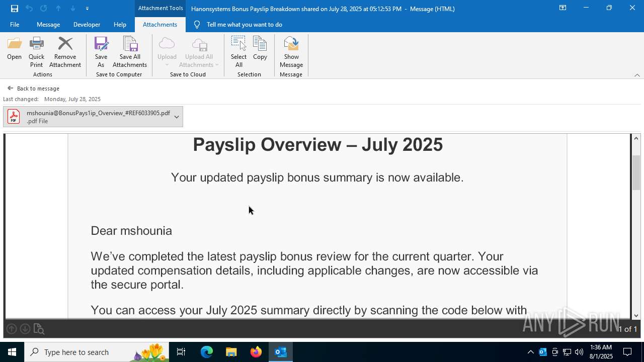Click the vertical scrollbar thumb in the preview
The image size is (644, 362).
[x=636, y=172]
